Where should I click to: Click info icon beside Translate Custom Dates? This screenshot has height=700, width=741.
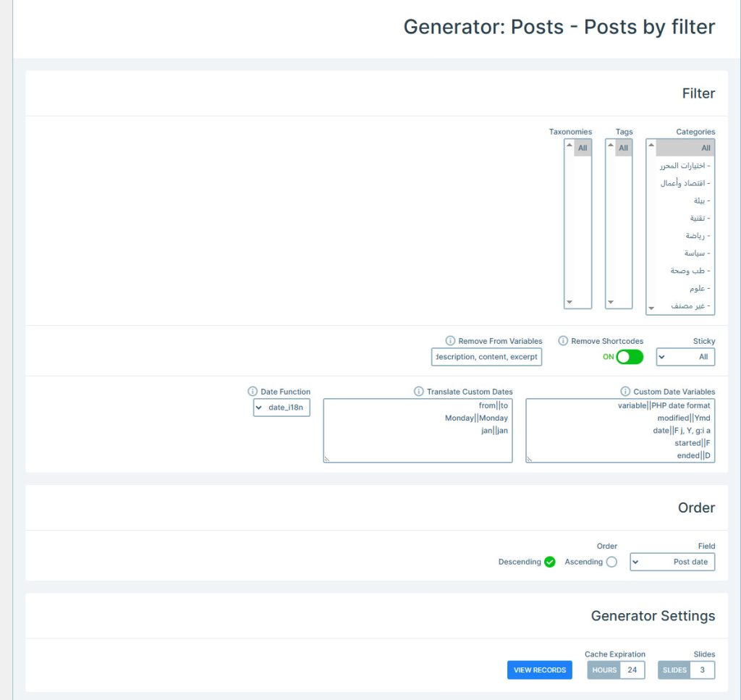coord(419,392)
